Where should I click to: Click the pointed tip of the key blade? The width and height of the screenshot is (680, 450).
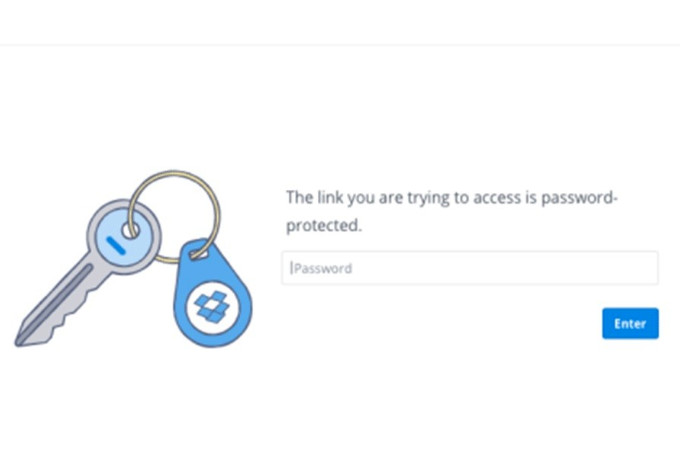20,340
